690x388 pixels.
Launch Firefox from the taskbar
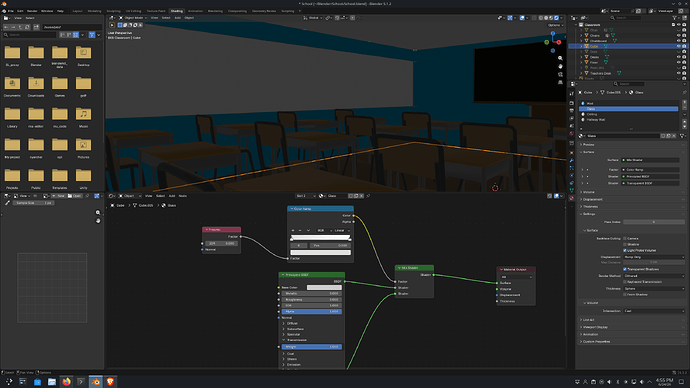(x=66, y=382)
